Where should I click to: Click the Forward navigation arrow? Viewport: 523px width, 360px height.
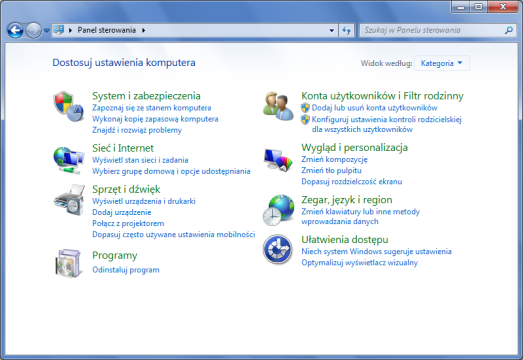click(x=33, y=30)
